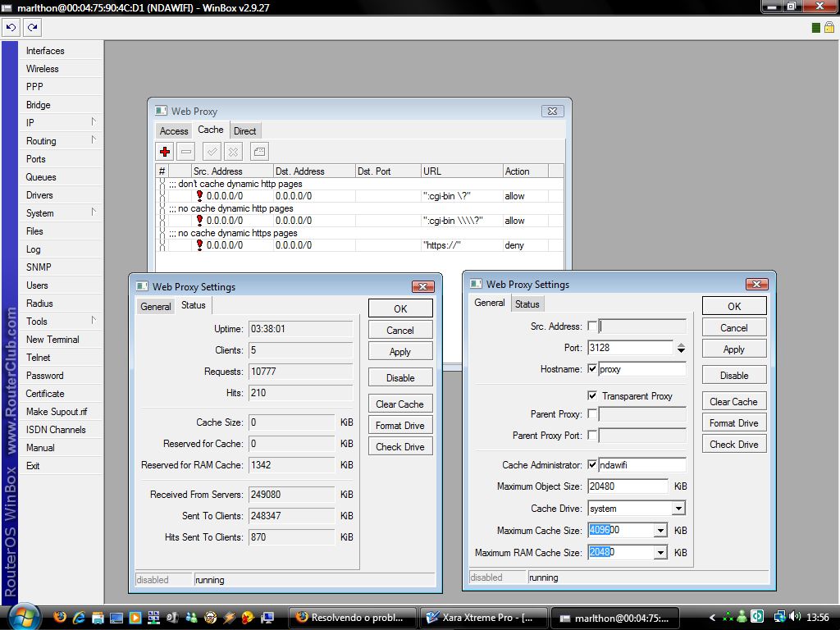
Task: Switch to the Access tab in Web Proxy
Action: click(x=174, y=131)
